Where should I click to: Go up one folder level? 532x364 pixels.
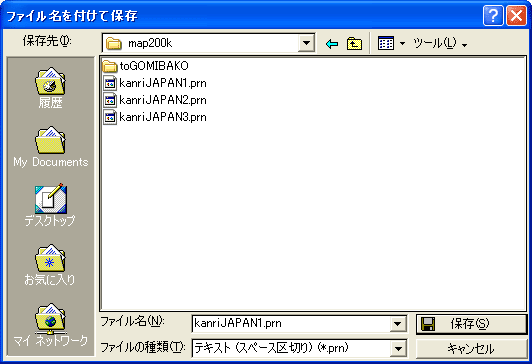(354, 43)
